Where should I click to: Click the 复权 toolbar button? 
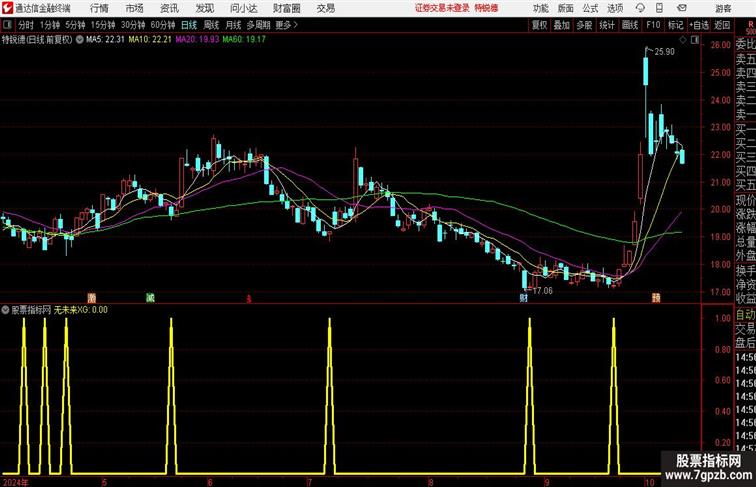click(x=540, y=25)
